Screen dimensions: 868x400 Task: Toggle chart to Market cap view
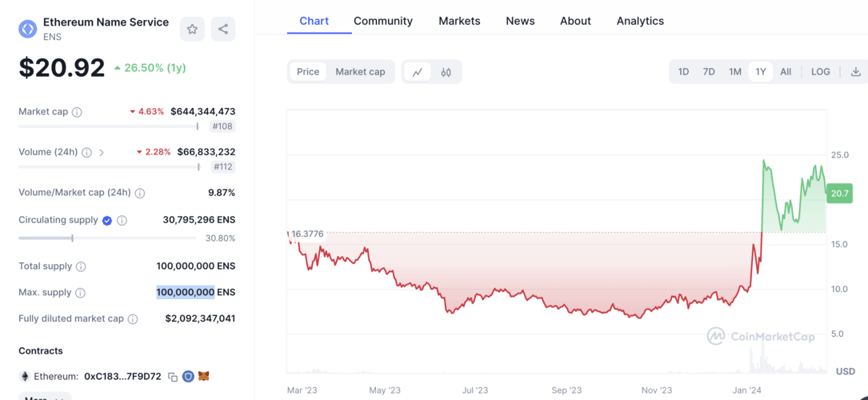pyautogui.click(x=360, y=72)
